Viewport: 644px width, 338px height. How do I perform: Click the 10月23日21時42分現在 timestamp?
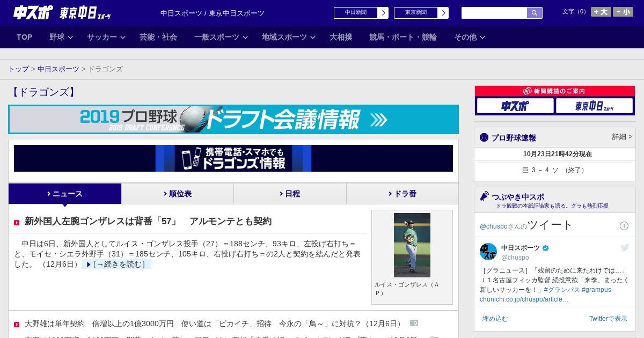(x=558, y=154)
